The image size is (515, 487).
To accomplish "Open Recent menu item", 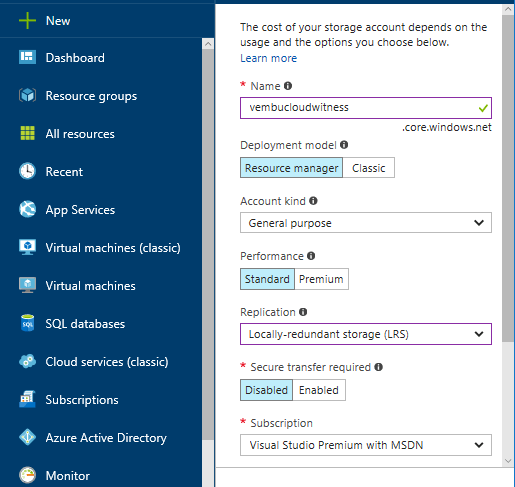I will pyautogui.click(x=64, y=172).
